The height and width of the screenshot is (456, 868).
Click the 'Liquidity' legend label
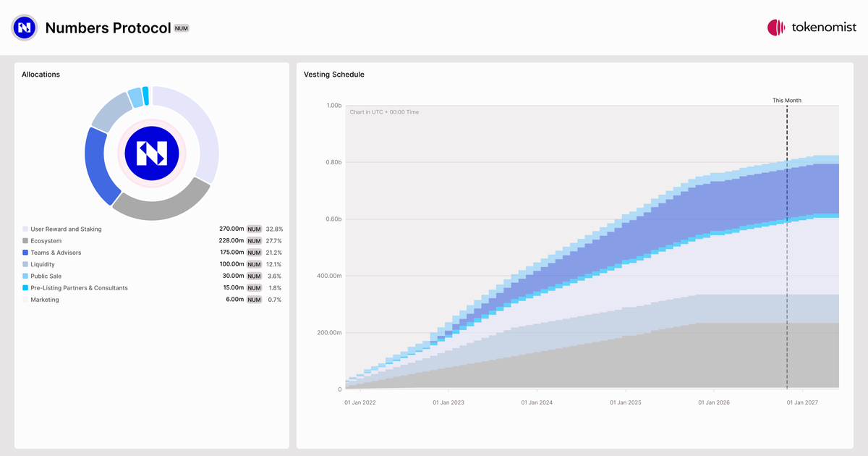43,265
